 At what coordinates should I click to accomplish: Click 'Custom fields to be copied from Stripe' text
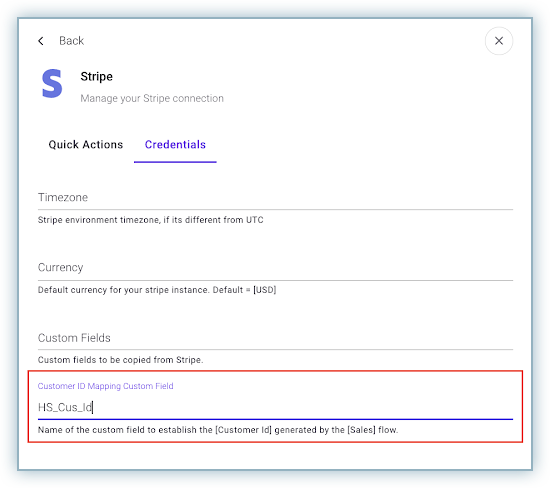coord(120,360)
